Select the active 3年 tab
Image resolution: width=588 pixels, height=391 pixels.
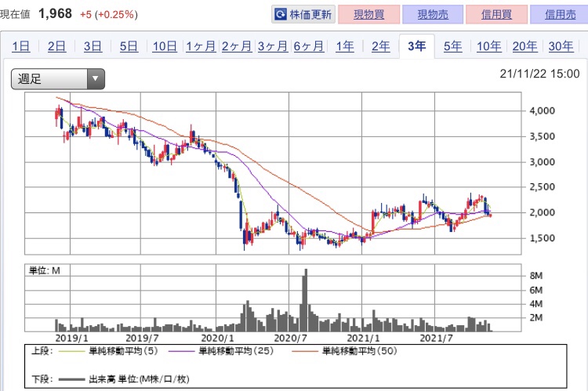416,46
